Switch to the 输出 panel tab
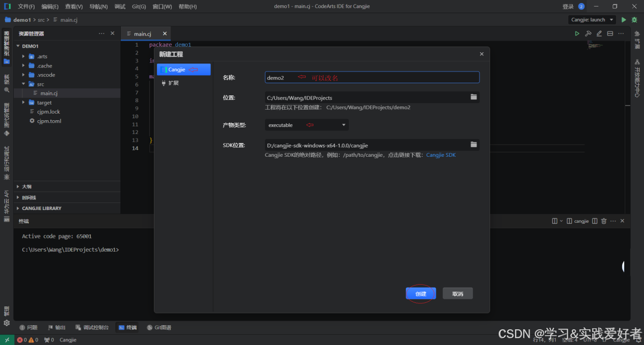Viewport: 644px width, 345px height. (x=57, y=328)
